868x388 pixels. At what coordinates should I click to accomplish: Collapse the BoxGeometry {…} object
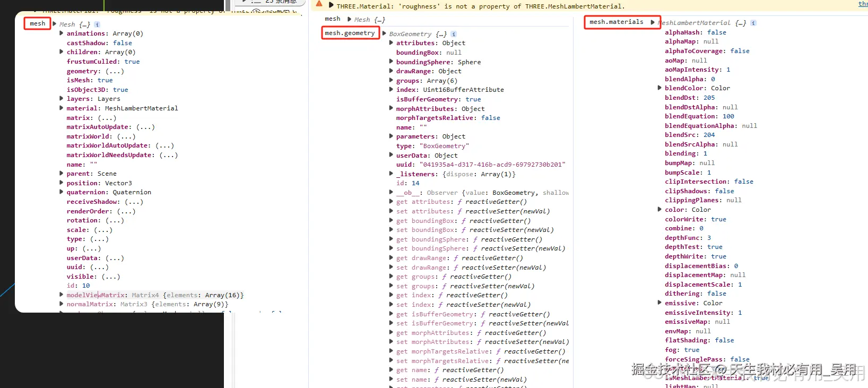384,33
